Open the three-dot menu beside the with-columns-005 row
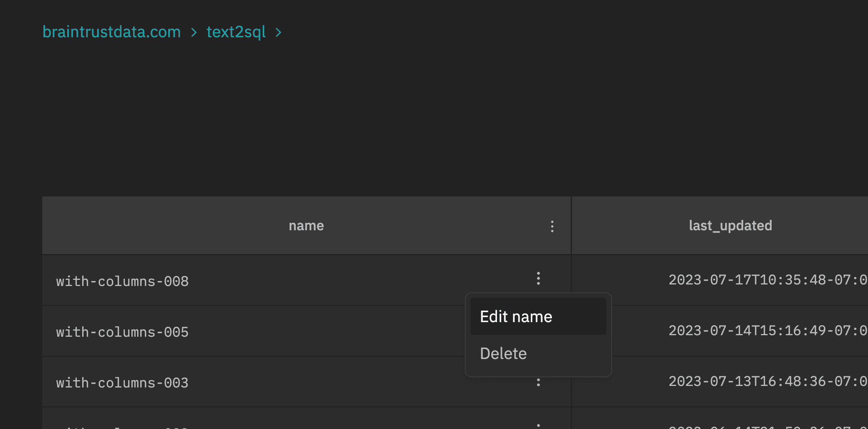 (x=538, y=331)
